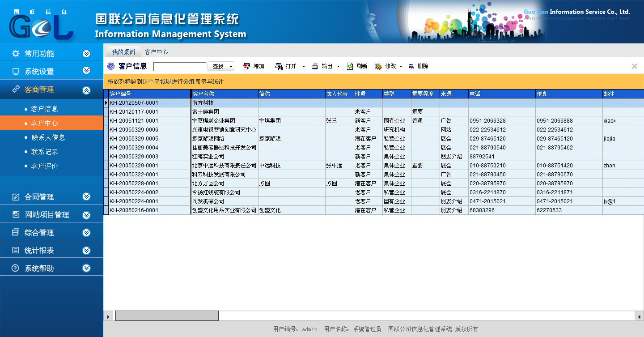
Task: Open 客户信息 in the sidebar
Action: (x=44, y=109)
